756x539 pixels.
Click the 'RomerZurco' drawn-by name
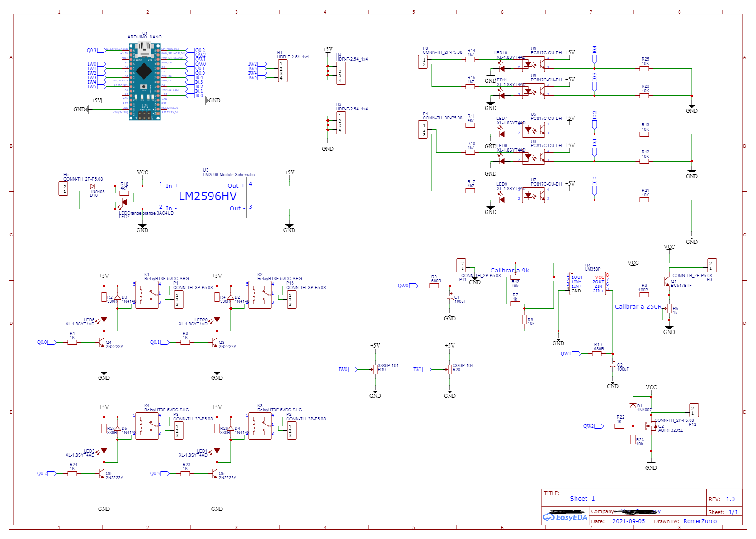point(700,521)
